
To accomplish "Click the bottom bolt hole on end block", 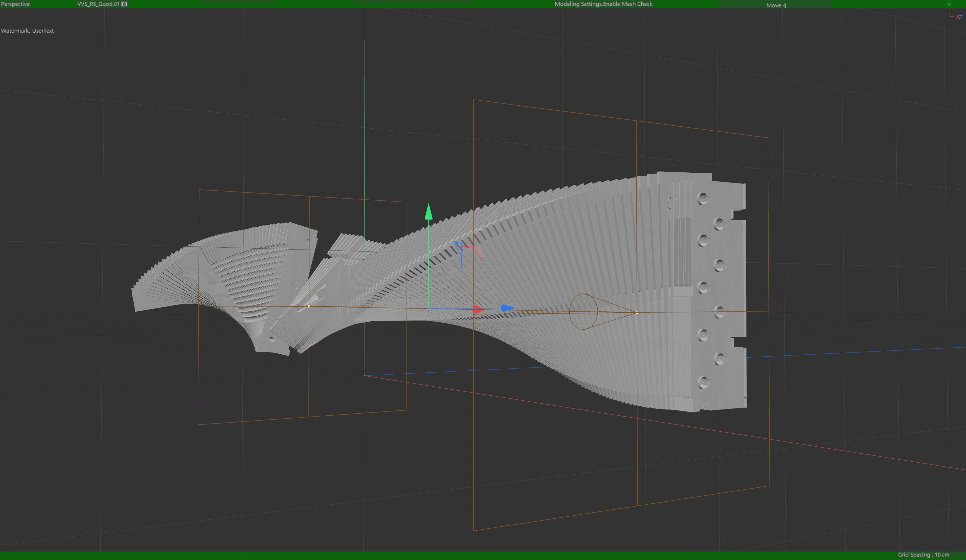I will [703, 382].
